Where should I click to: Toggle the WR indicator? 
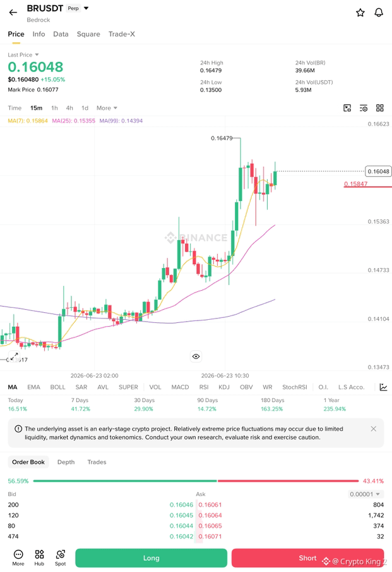268,387
